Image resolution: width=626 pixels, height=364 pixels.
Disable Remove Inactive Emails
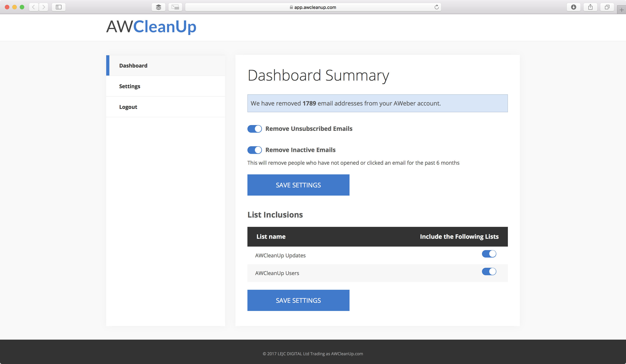point(254,150)
